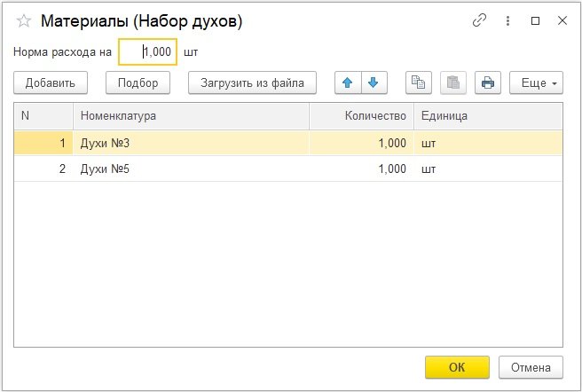Confirm the dialog with OK
The height and width of the screenshot is (392, 582).
(x=457, y=366)
